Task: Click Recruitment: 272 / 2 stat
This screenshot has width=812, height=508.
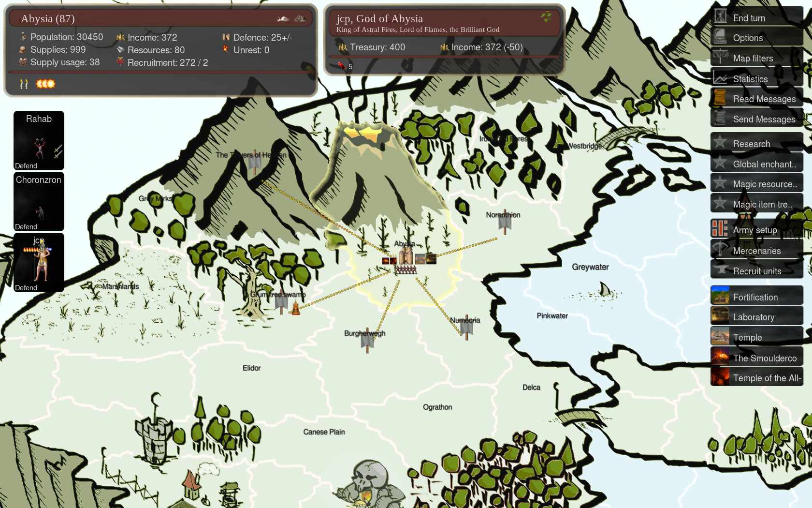Action: pos(162,62)
